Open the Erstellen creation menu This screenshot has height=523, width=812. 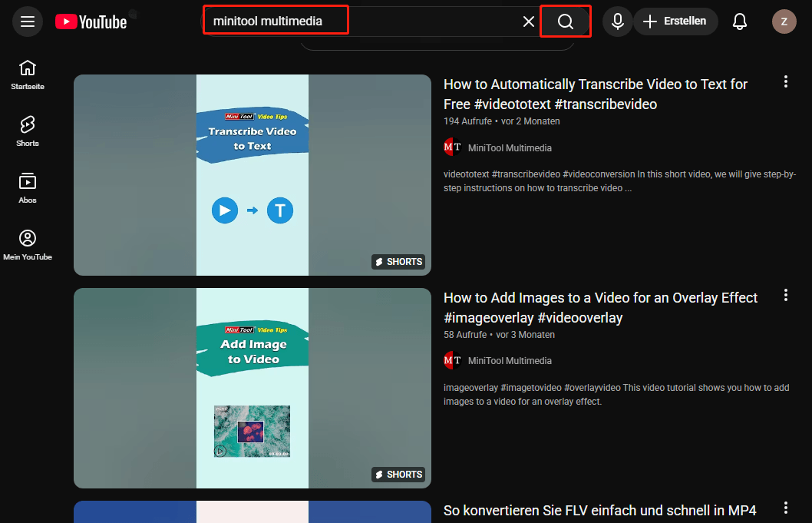[675, 22]
